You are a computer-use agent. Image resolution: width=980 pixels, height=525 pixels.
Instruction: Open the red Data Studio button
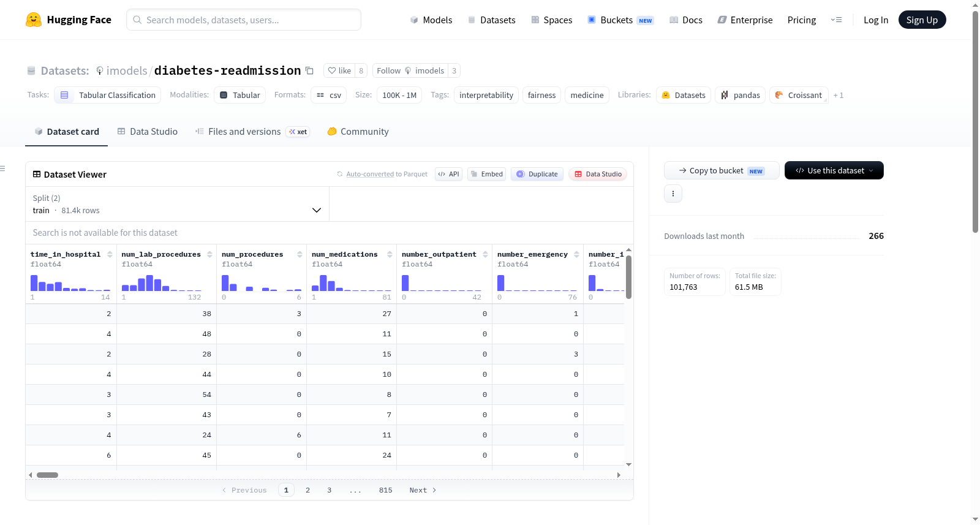click(x=598, y=174)
